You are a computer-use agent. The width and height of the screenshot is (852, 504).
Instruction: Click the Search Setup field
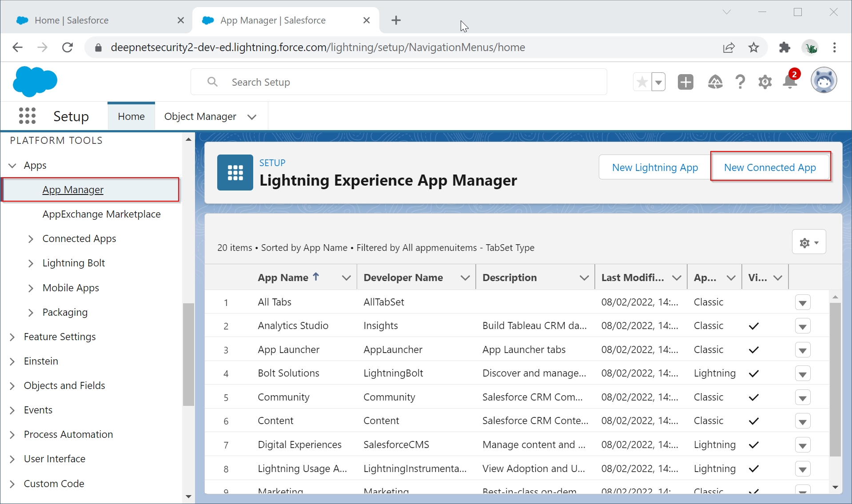(x=398, y=82)
